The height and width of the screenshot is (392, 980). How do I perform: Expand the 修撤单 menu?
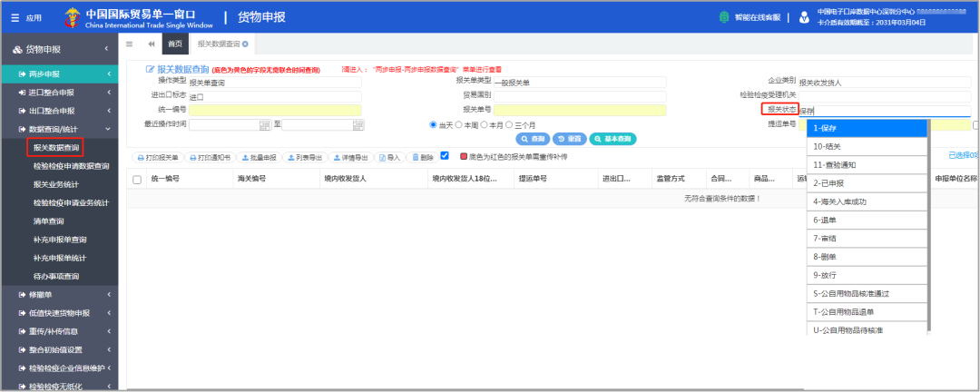tap(59, 295)
